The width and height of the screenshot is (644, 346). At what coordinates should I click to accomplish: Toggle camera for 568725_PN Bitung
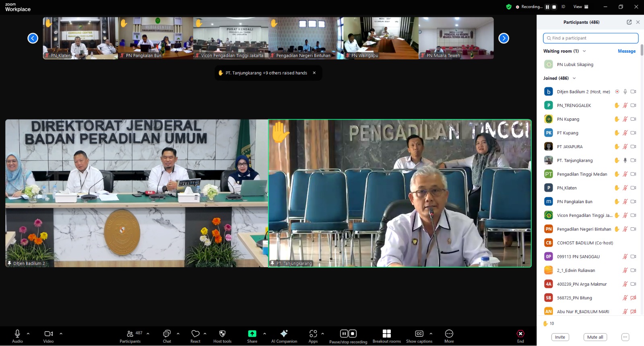point(633,298)
